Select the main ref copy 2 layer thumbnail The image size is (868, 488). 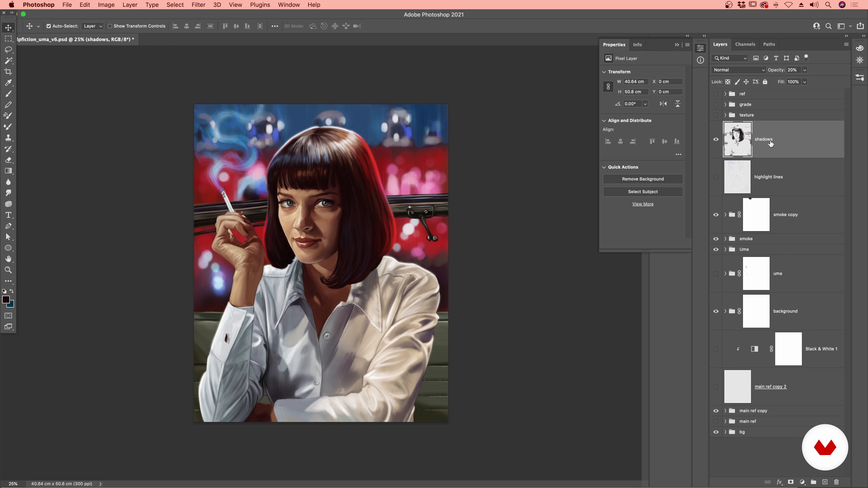tap(737, 386)
